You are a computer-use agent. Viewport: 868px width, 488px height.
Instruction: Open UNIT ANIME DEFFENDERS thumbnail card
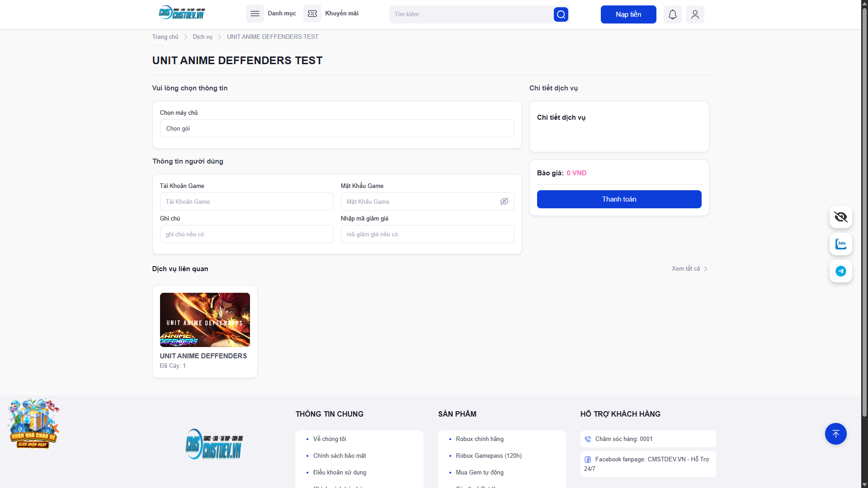pyautogui.click(x=205, y=320)
